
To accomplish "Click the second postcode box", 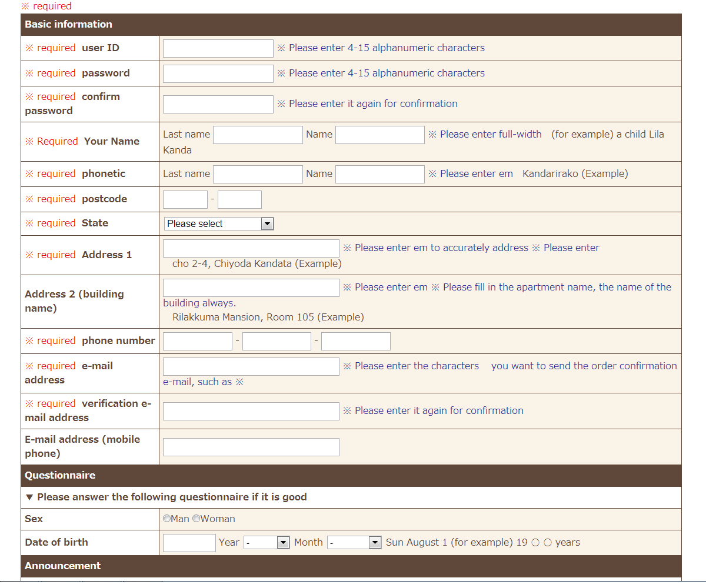I will pyautogui.click(x=239, y=199).
